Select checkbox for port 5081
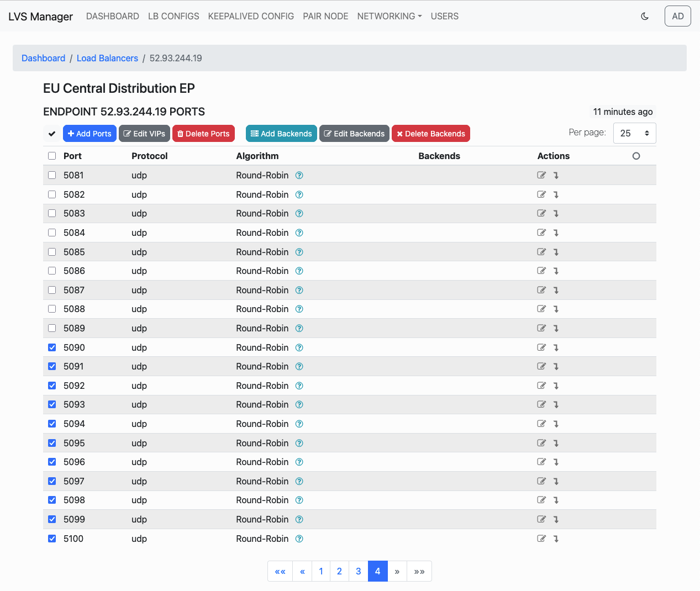The image size is (700, 591). point(52,175)
